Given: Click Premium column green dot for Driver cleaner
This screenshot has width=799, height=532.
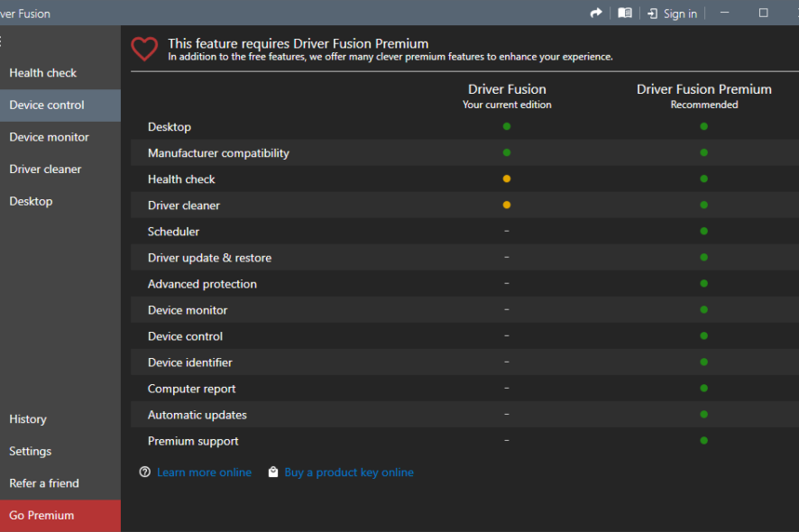Looking at the screenshot, I should [x=703, y=205].
